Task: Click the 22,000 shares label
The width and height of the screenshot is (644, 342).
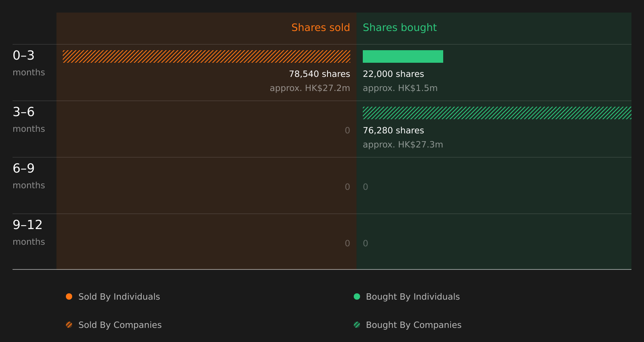Action: pos(393,74)
